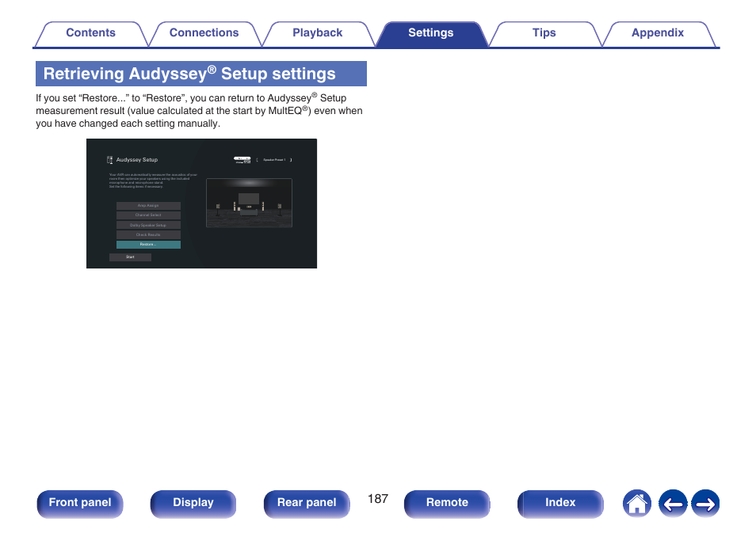
Task: Go to the Tips tab
Action: 544,33
